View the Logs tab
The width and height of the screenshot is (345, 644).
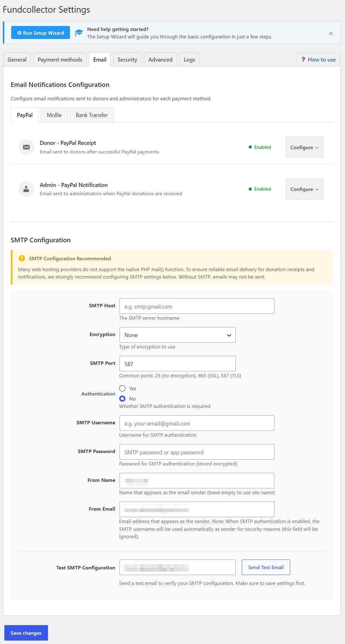[189, 59]
